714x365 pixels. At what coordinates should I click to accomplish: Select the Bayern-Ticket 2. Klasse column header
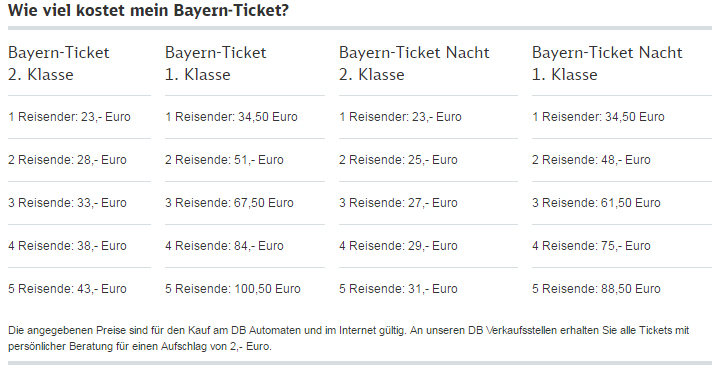59,63
